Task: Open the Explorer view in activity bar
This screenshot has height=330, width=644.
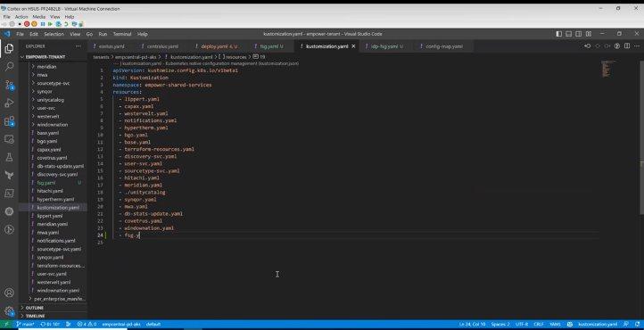Action: click(x=9, y=49)
